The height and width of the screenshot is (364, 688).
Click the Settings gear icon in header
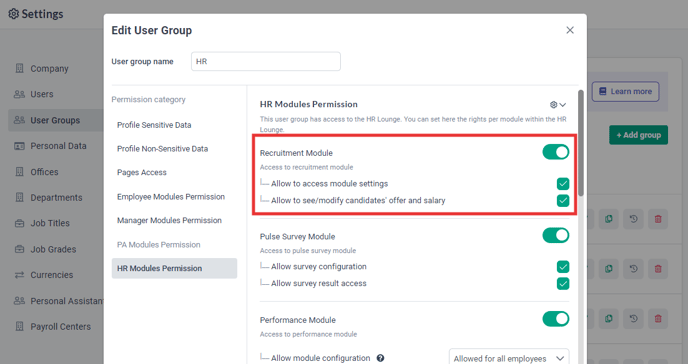coord(14,14)
